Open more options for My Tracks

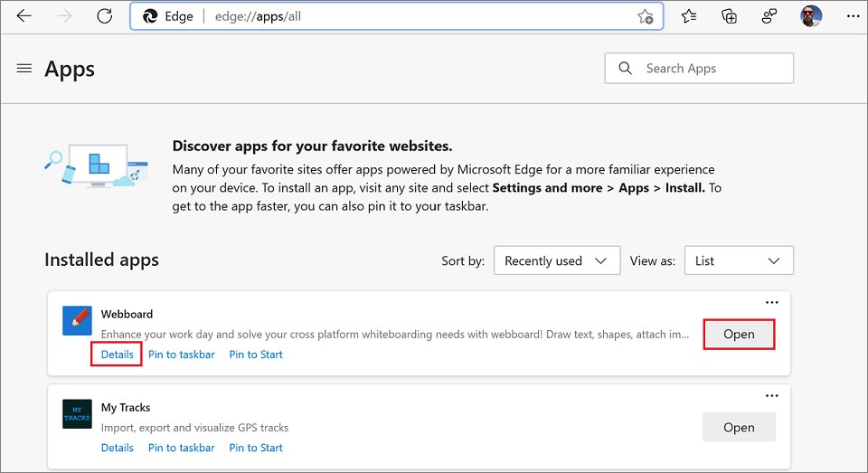tap(771, 395)
